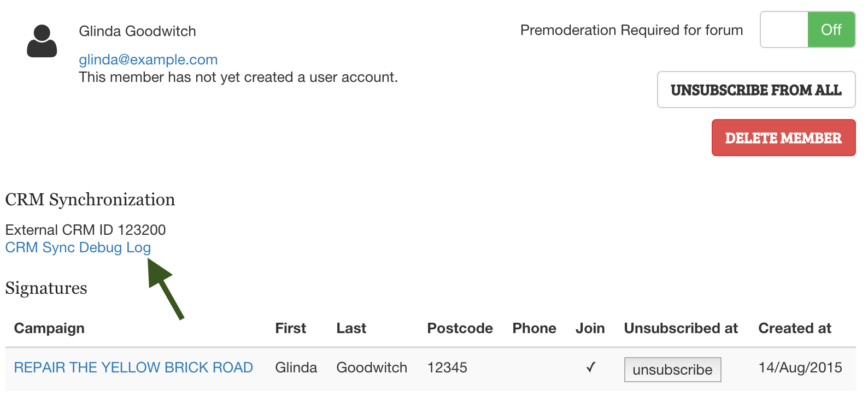This screenshot has height=415, width=868.
Task: Open the glinda@example.com email link
Action: pyautogui.click(x=148, y=60)
